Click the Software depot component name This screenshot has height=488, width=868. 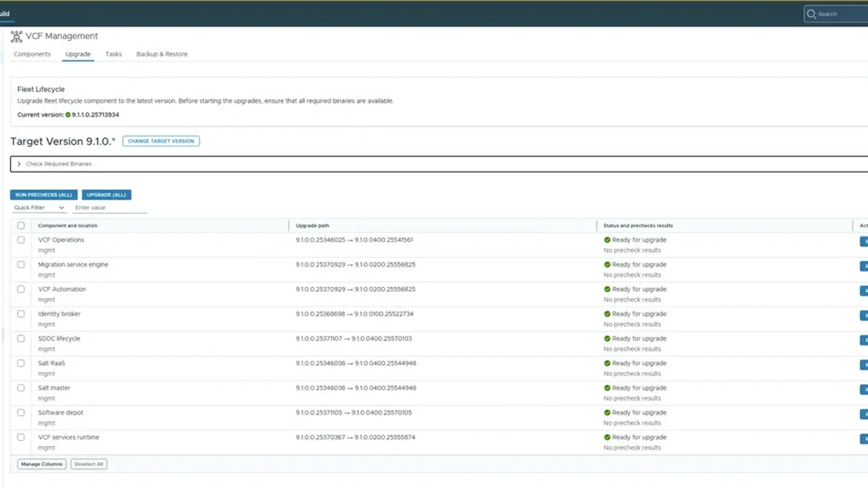point(61,413)
